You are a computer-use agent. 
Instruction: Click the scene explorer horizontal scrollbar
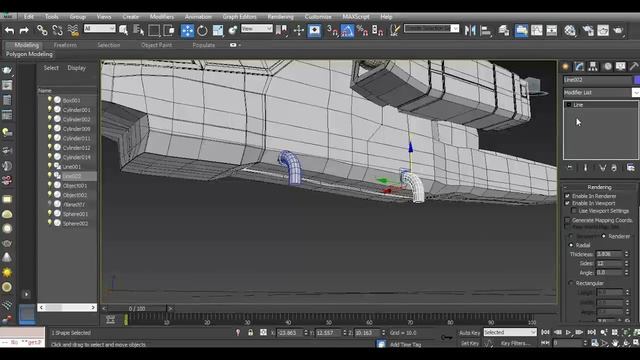(x=67, y=307)
